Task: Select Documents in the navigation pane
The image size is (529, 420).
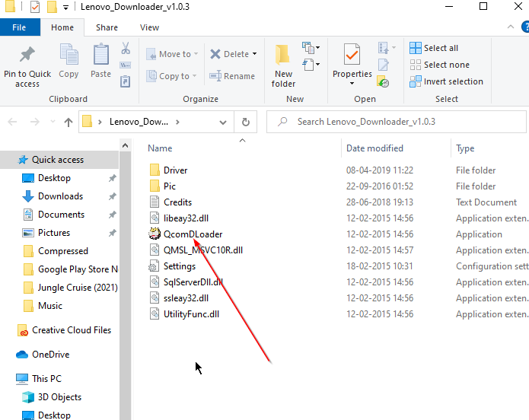Action: click(x=61, y=215)
